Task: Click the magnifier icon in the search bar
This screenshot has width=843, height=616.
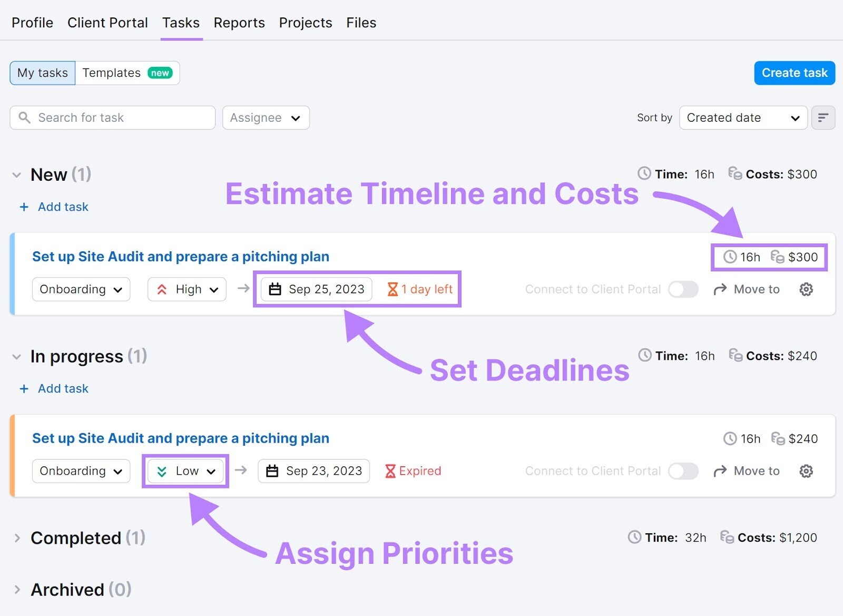Action: coord(24,118)
